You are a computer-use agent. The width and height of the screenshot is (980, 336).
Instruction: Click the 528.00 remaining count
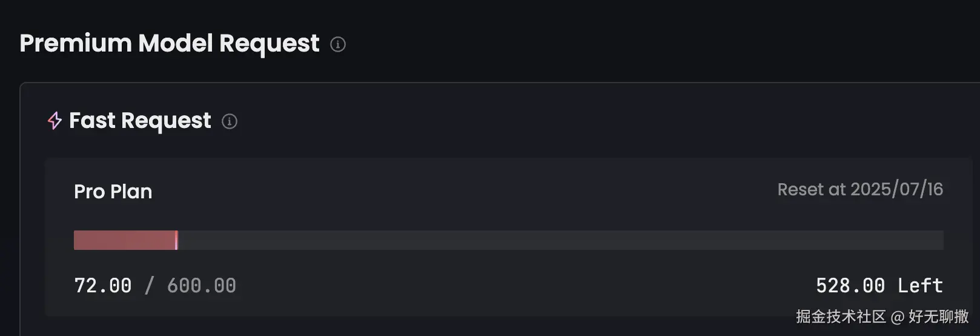tap(850, 286)
